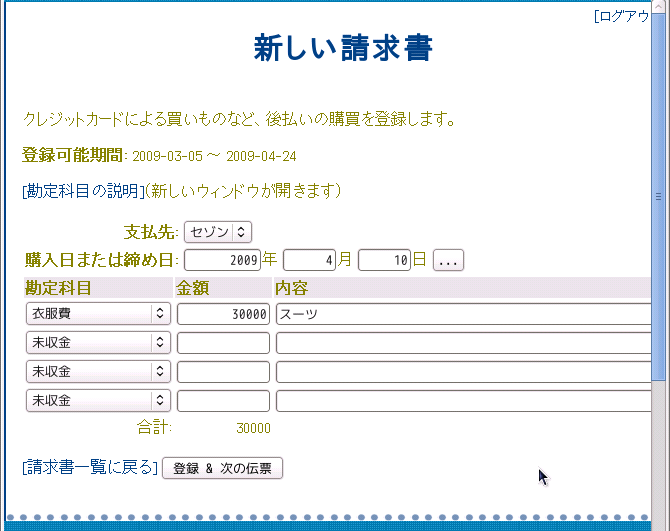
Task: Open the 衣服費 account dropdown
Action: [98, 314]
